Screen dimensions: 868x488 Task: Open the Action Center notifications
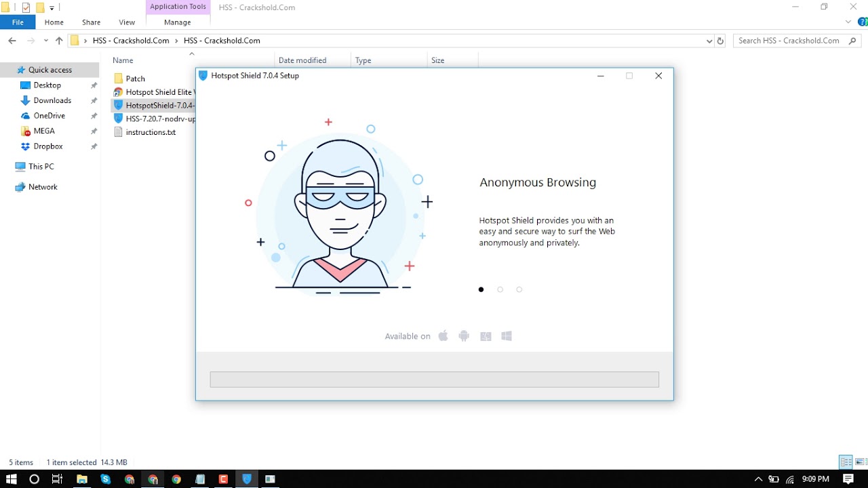pos(848,479)
